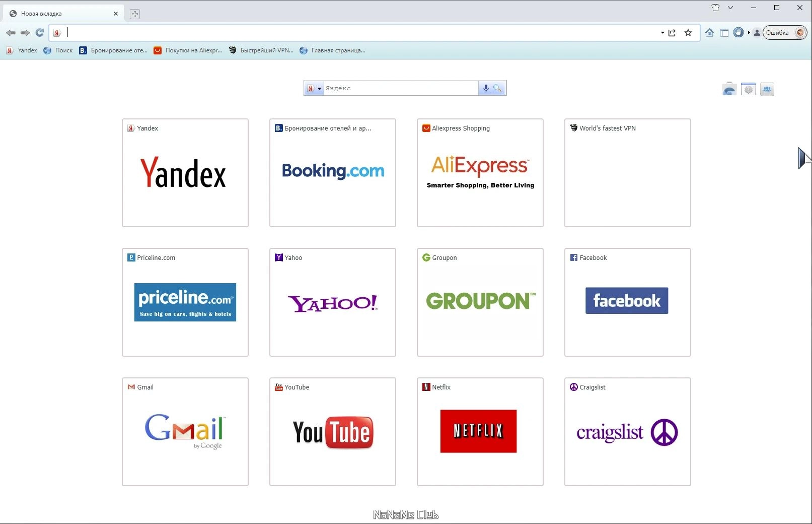
Task: Open the Gmail speed dial tile
Action: click(185, 432)
